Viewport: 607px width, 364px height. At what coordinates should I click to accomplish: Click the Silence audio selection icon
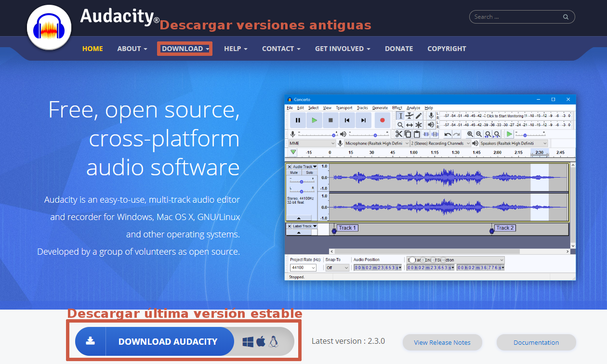coord(435,134)
